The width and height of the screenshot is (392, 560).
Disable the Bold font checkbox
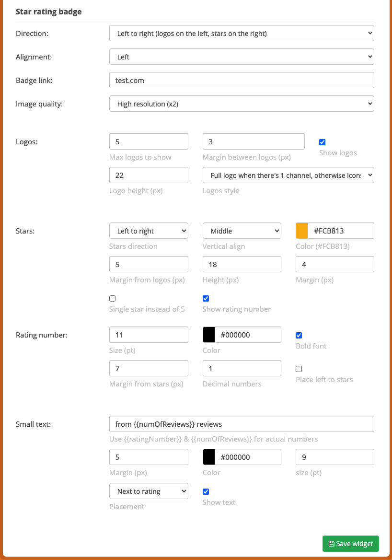(299, 335)
